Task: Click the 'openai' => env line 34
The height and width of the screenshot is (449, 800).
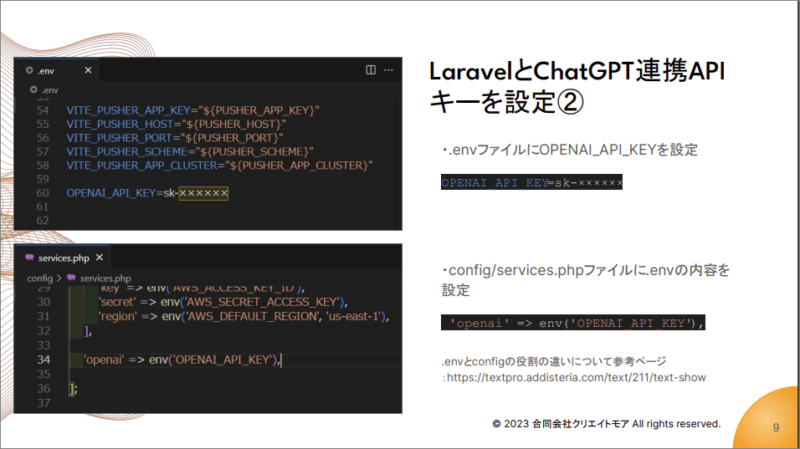Action: (182, 360)
